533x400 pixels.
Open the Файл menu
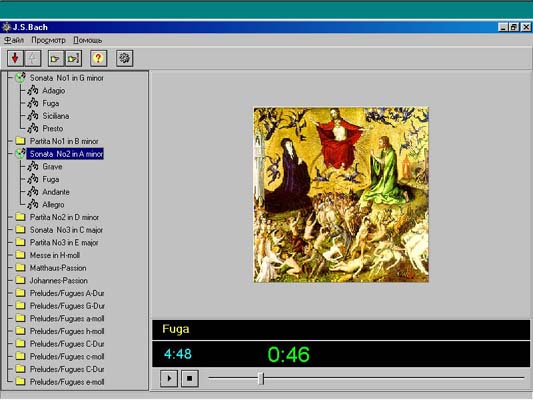(x=14, y=40)
